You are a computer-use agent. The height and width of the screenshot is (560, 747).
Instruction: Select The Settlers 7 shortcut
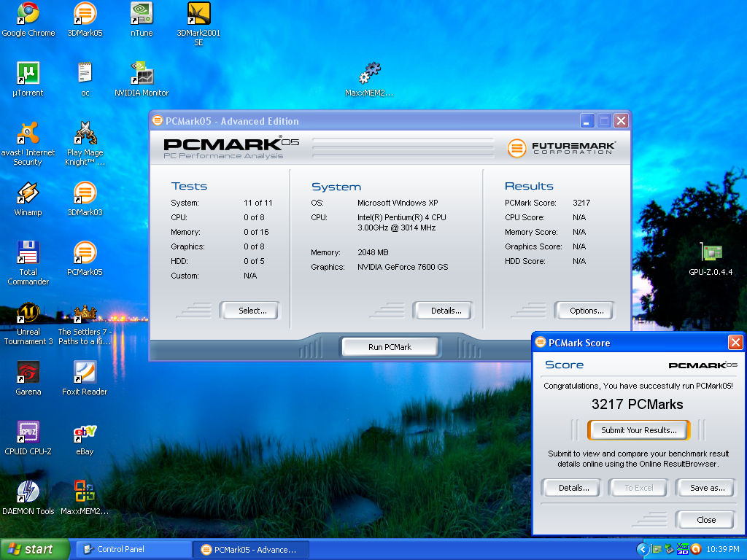coord(85,323)
